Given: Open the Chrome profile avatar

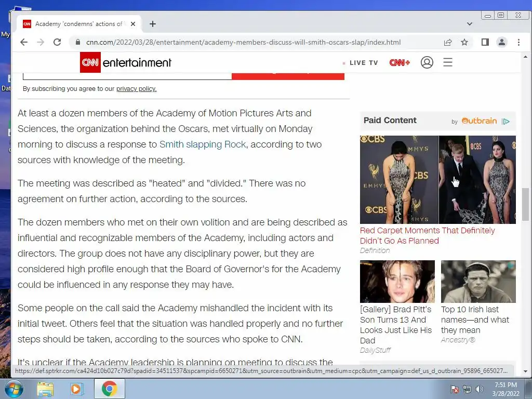Looking at the screenshot, I should tap(501, 42).
